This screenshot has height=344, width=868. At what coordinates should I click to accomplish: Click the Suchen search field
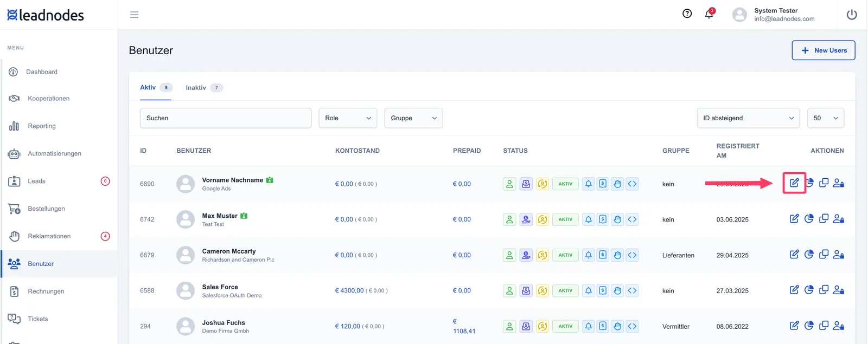click(x=226, y=118)
